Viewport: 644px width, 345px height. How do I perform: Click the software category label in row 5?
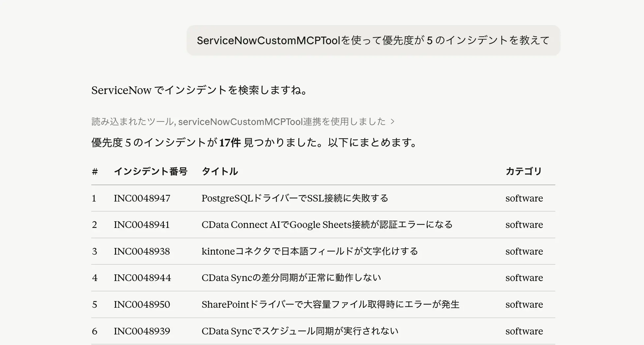click(x=524, y=304)
